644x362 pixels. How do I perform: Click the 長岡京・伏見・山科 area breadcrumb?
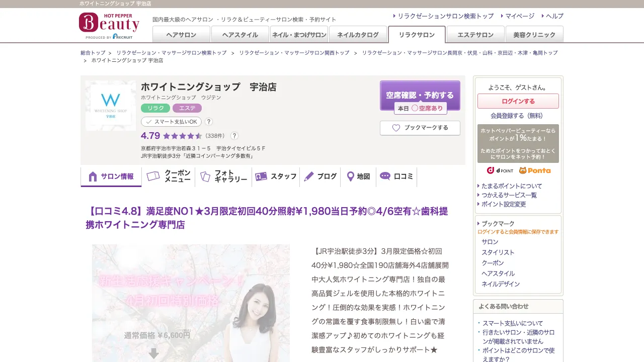pos(460,53)
